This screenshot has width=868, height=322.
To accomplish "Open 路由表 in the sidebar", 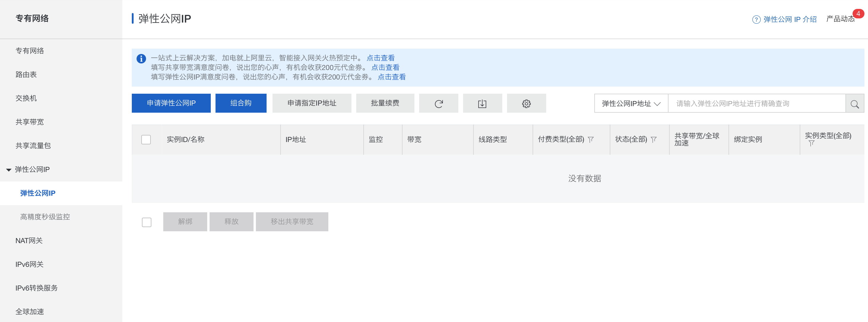I will coord(26,75).
